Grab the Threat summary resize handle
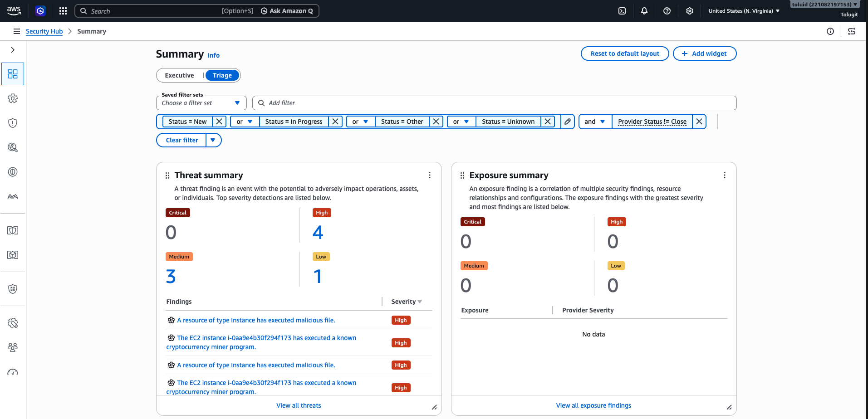 (434, 407)
